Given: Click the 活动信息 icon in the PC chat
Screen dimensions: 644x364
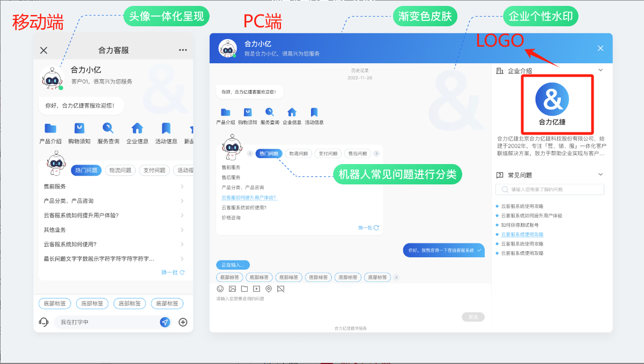Looking at the screenshot, I should tap(314, 112).
